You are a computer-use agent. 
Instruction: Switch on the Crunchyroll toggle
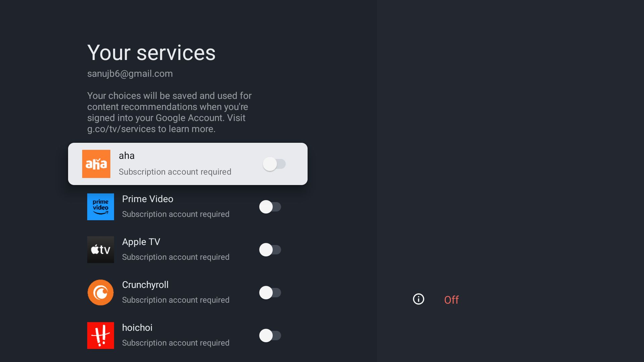(x=270, y=293)
